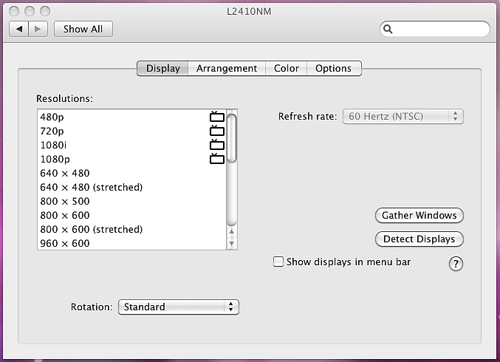Open the help question mark button

456,264
